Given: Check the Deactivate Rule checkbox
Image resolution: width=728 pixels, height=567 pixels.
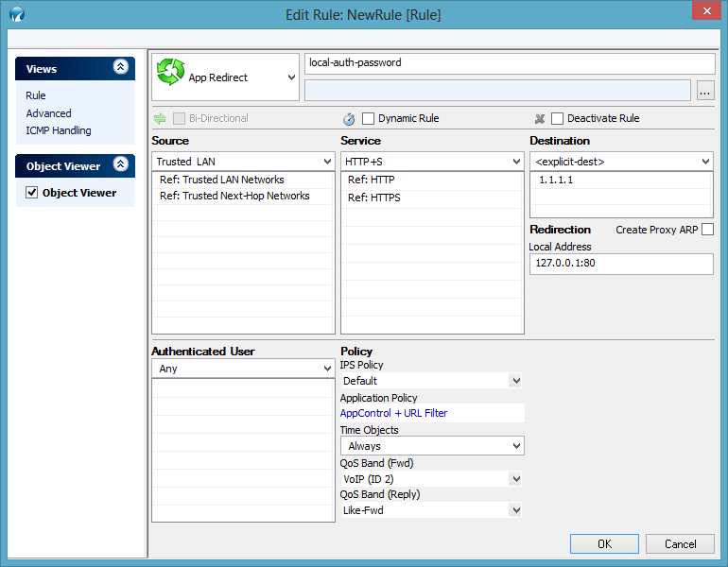Looking at the screenshot, I should 557,118.
